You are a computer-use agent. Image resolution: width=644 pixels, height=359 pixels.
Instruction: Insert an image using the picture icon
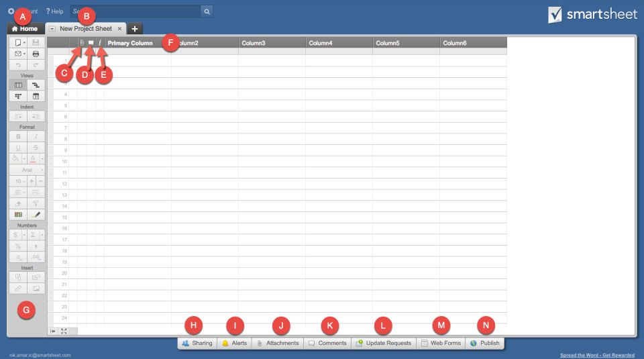tap(36, 288)
